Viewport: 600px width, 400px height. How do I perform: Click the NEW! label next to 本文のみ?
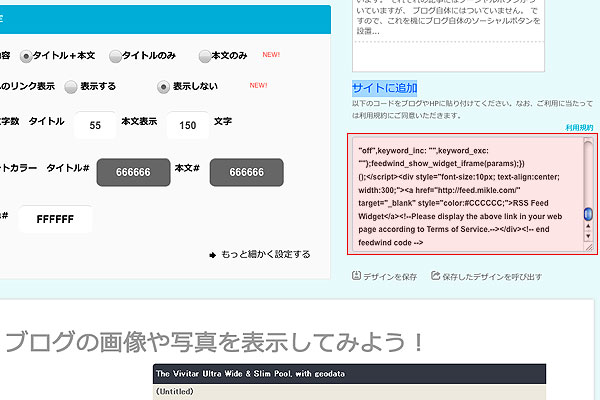coord(271,55)
